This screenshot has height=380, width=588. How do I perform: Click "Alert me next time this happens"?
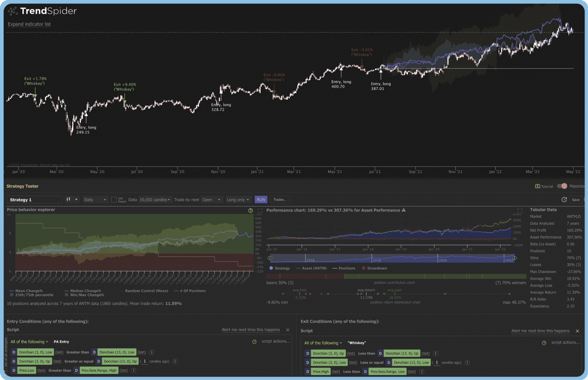pos(251,330)
